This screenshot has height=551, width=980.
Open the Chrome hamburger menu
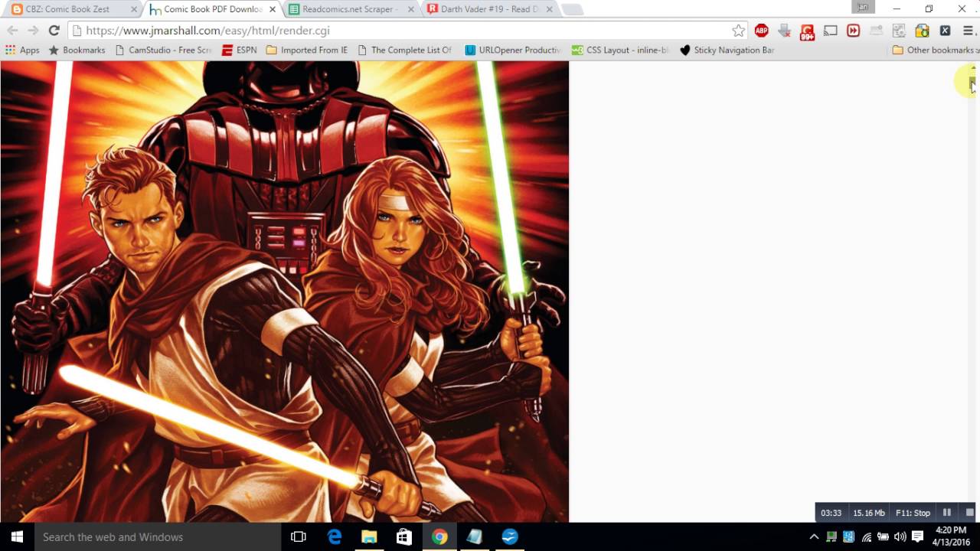tap(968, 31)
